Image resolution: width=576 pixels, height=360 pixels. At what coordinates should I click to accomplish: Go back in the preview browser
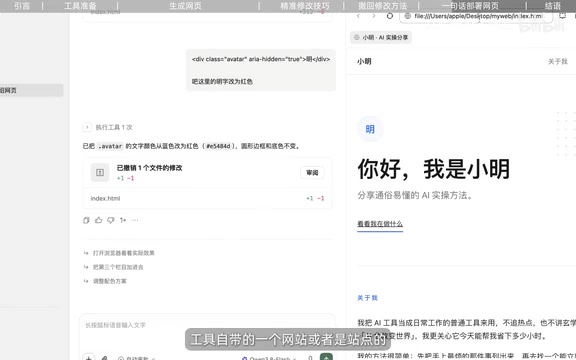tap(358, 16)
